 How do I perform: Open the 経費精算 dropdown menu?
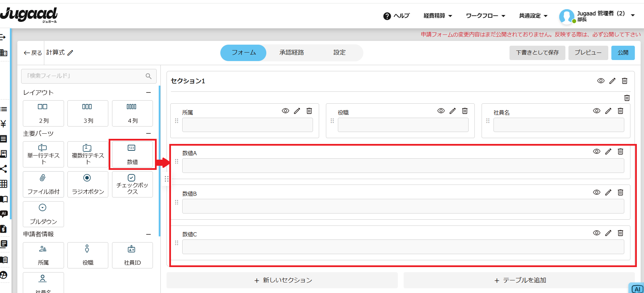tap(437, 16)
